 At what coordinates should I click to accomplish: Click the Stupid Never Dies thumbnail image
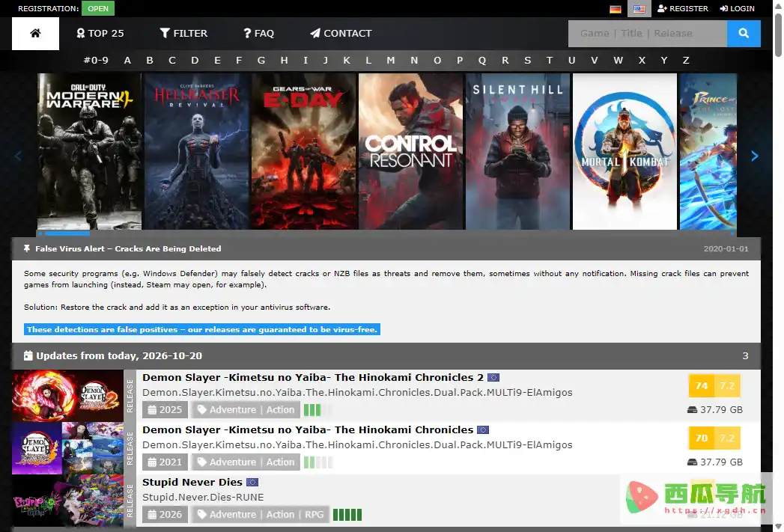pos(67,501)
